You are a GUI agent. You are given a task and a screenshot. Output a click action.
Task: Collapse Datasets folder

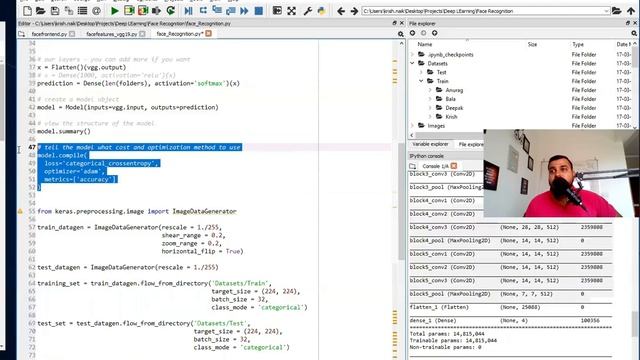(x=412, y=63)
